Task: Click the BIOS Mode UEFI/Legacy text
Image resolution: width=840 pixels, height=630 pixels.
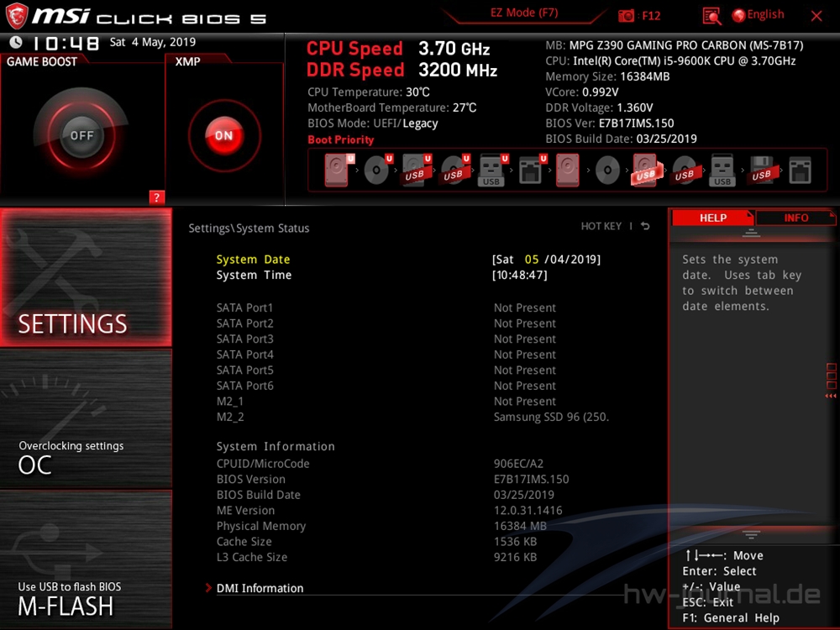Action: pos(372,123)
